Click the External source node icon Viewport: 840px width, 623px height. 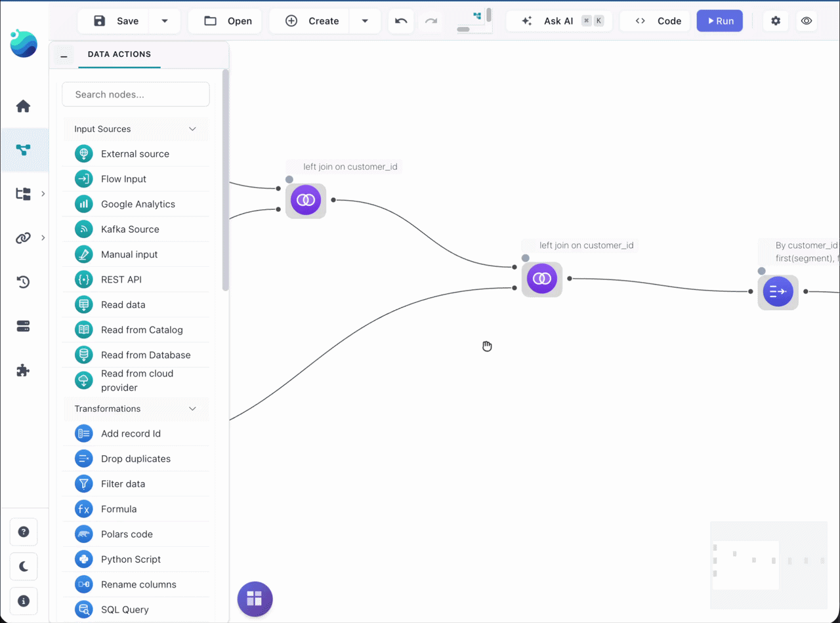point(83,154)
